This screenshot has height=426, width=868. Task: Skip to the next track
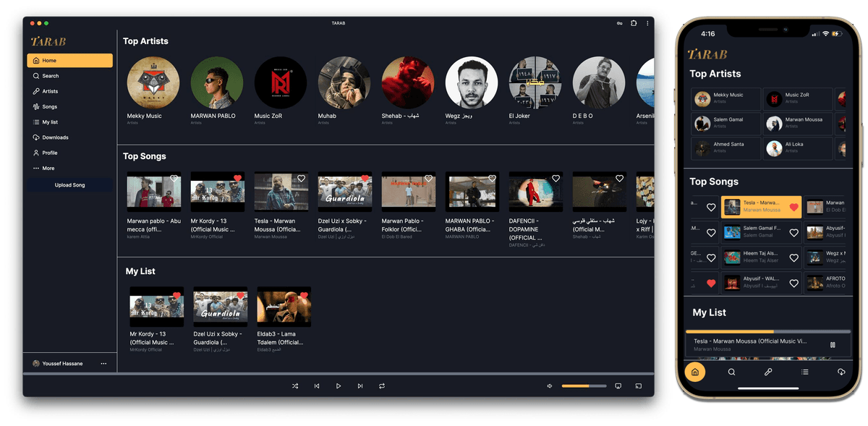pyautogui.click(x=360, y=386)
